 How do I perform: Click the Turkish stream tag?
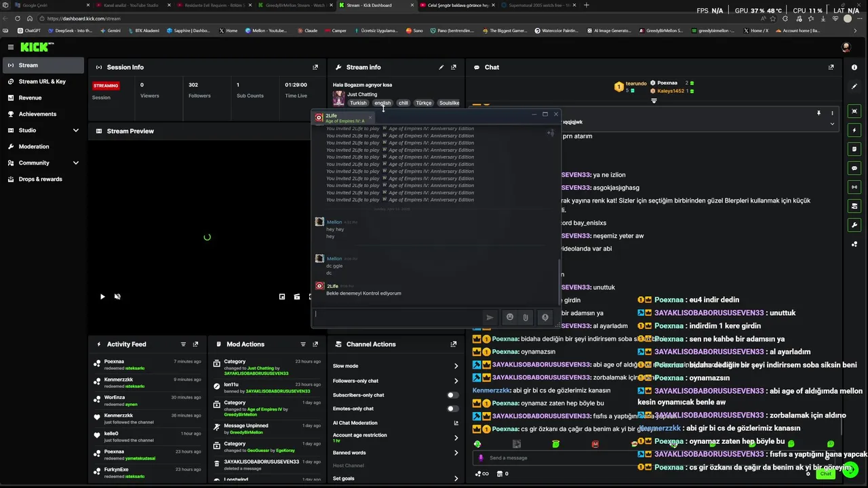pos(358,103)
